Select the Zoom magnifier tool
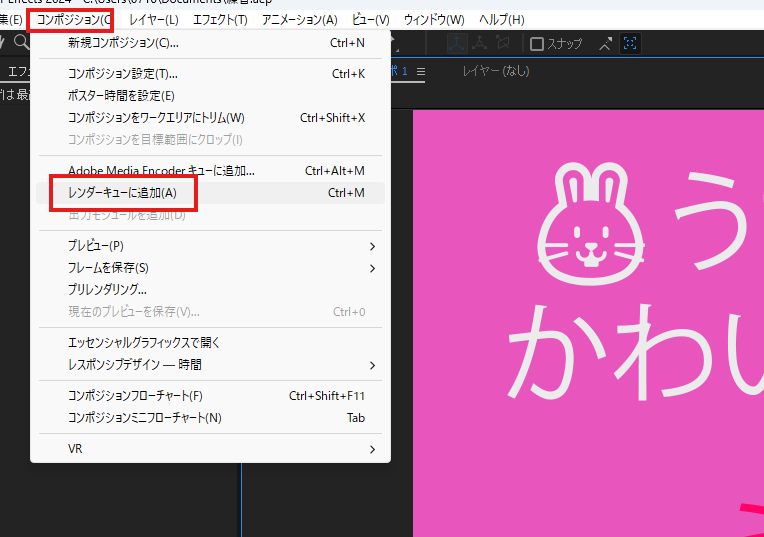The height and width of the screenshot is (537, 764). (x=20, y=43)
